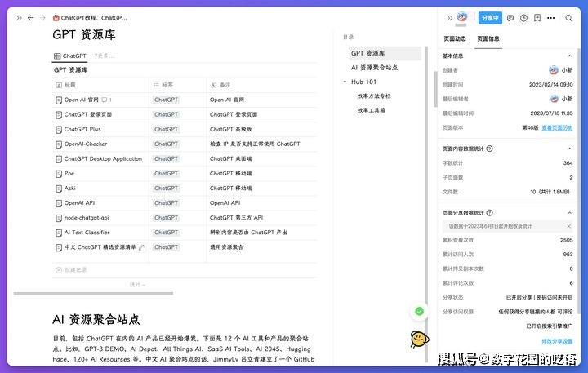Click the bookmark icon in top bar
The image size is (588, 373).
pos(537,18)
